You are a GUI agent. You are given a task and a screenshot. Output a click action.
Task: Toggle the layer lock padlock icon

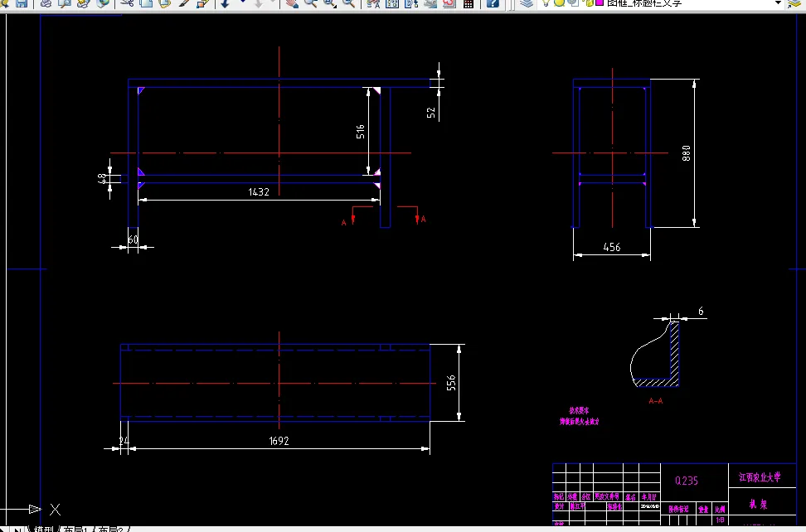point(589,2)
